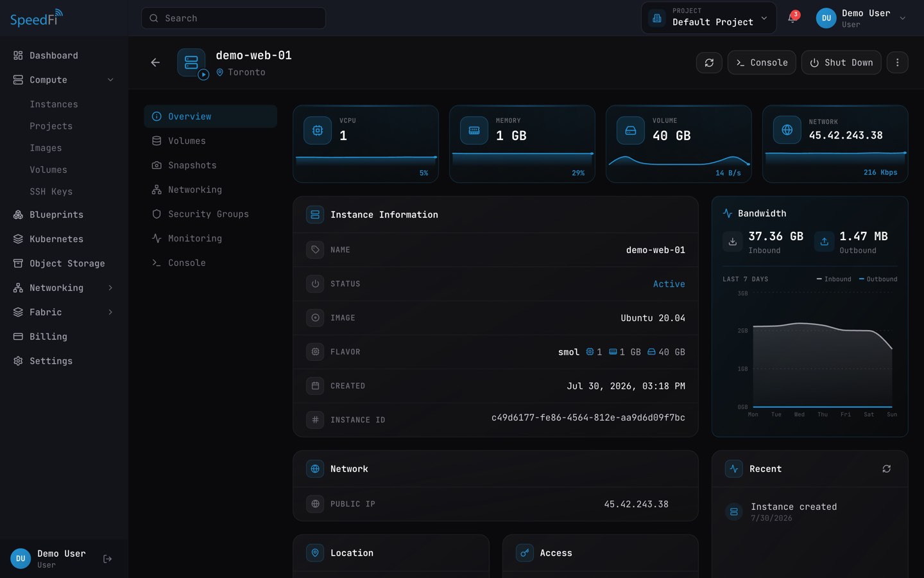The height and width of the screenshot is (578, 924).
Task: Go to Dashboard in sidebar
Action: (x=64, y=55)
